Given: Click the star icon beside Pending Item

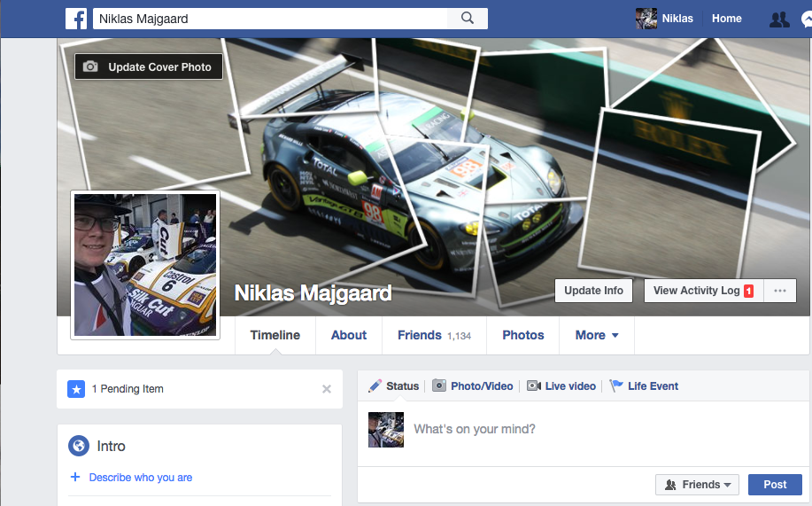Looking at the screenshot, I should click(77, 389).
